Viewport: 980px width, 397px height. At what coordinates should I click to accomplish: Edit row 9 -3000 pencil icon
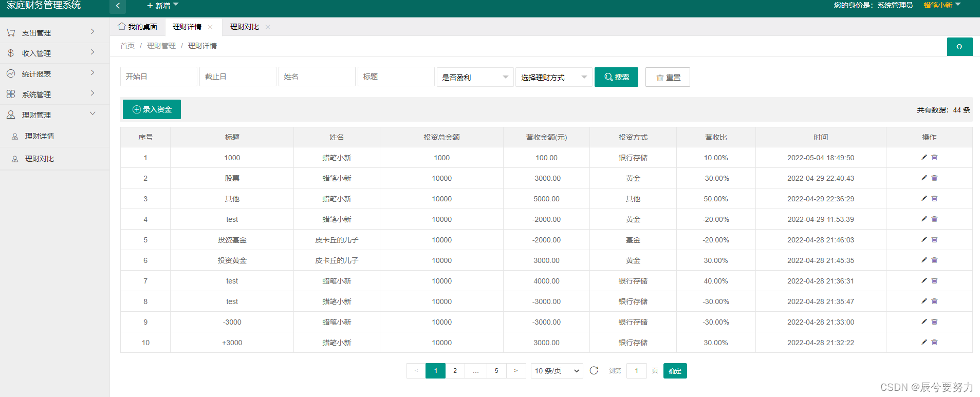pos(924,322)
